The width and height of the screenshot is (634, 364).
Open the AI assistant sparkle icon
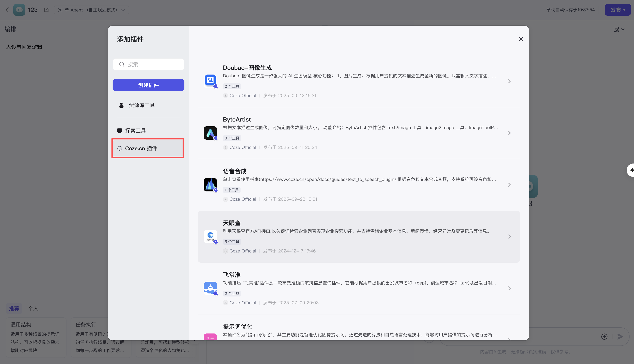pos(631,170)
